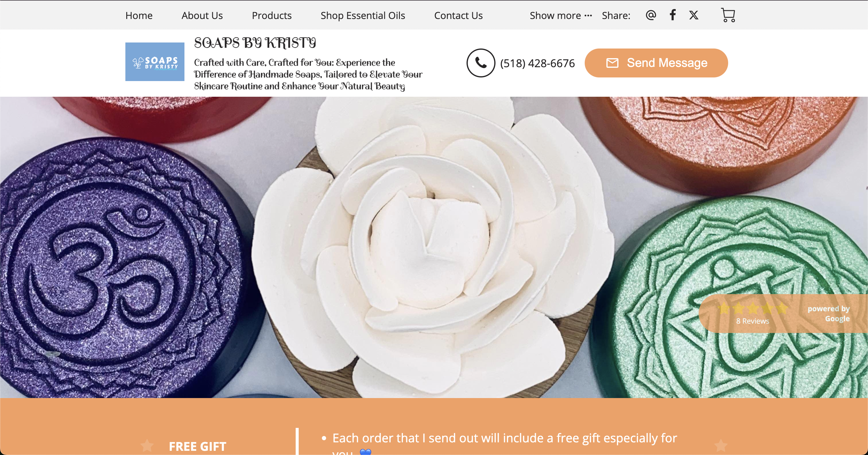Screen dimensions: 868x455
Task: Go to the Home page
Action: (x=139, y=15)
